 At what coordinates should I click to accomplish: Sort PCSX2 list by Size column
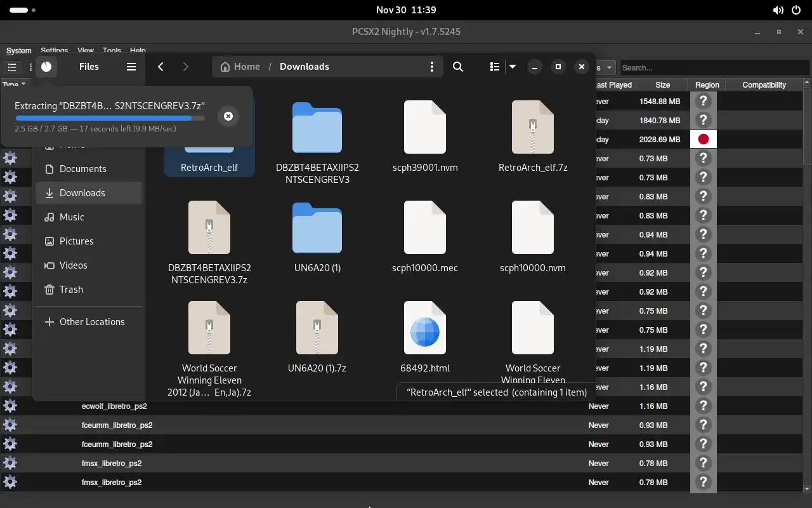pos(663,84)
